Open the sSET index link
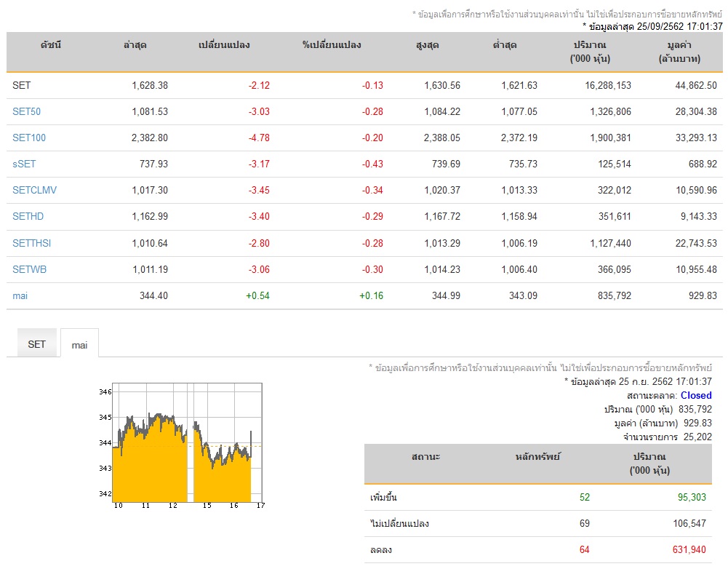 [x=24, y=164]
